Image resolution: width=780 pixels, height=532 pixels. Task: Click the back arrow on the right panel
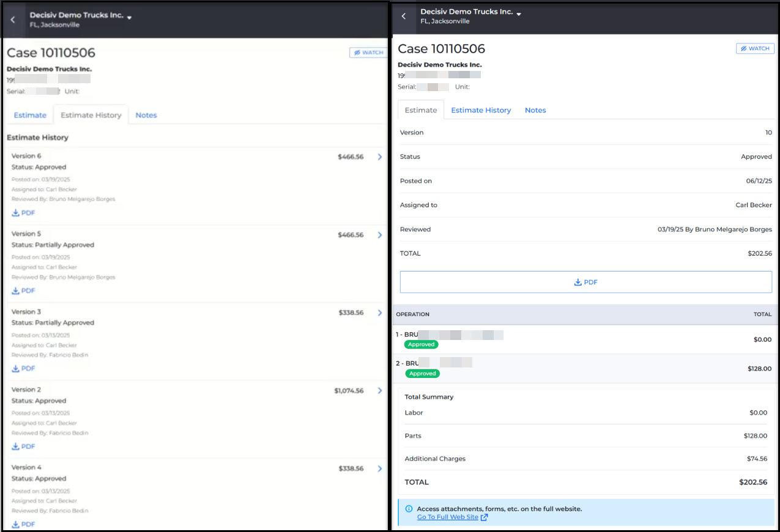pyautogui.click(x=404, y=17)
